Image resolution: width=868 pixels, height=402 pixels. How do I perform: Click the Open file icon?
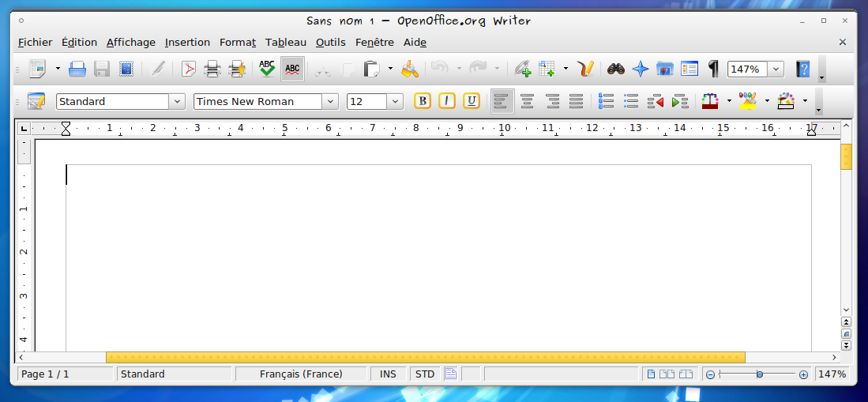pyautogui.click(x=77, y=70)
